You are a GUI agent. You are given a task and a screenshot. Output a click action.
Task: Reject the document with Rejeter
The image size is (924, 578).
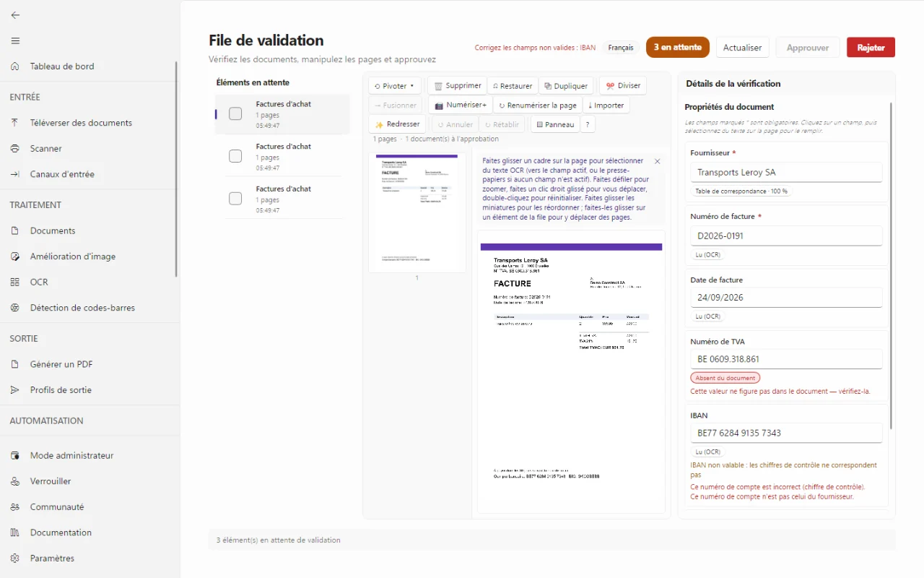(871, 48)
